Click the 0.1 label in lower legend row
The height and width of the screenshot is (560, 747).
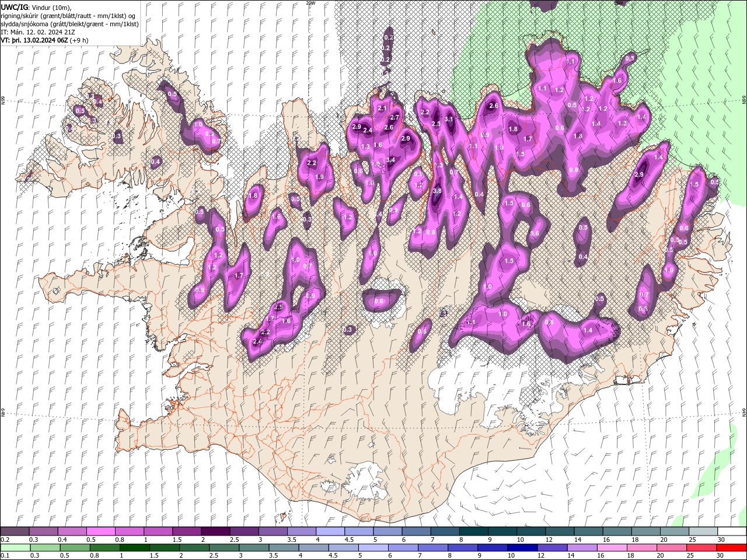click(5, 555)
